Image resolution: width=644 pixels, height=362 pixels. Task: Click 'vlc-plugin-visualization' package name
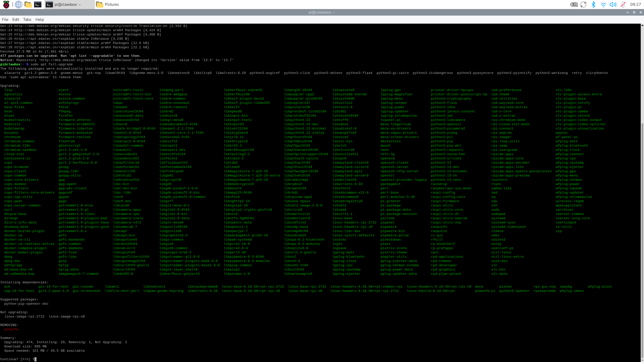(580, 128)
